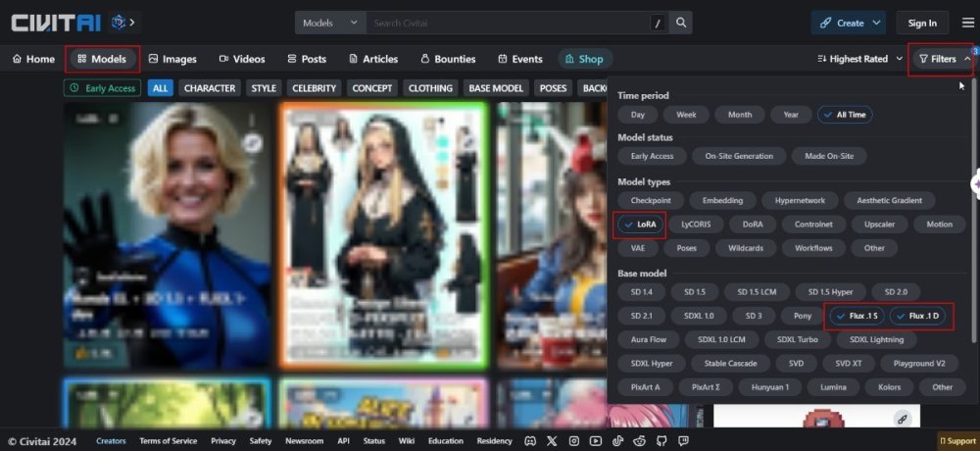Click the Sign In button
Image resolution: width=980 pixels, height=451 pixels.
pos(922,23)
